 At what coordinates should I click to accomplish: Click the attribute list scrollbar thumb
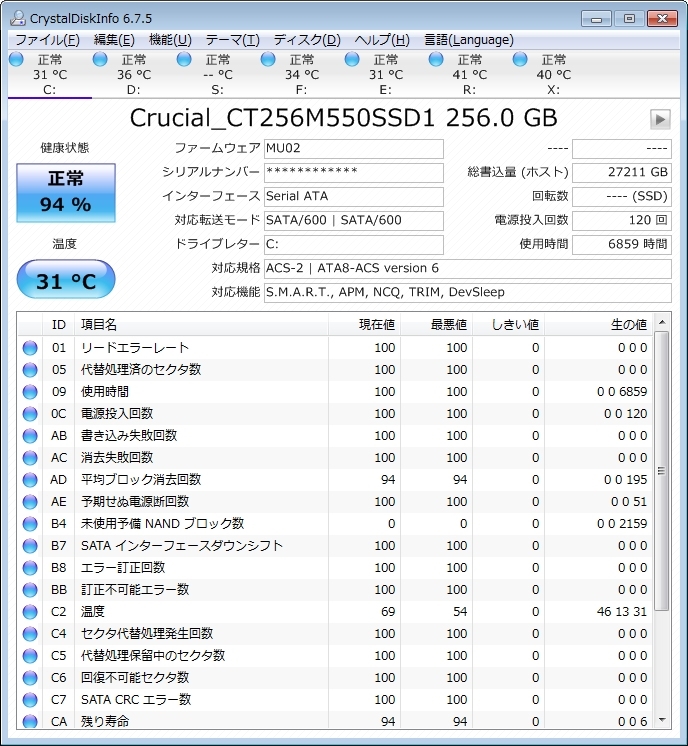tap(662, 471)
